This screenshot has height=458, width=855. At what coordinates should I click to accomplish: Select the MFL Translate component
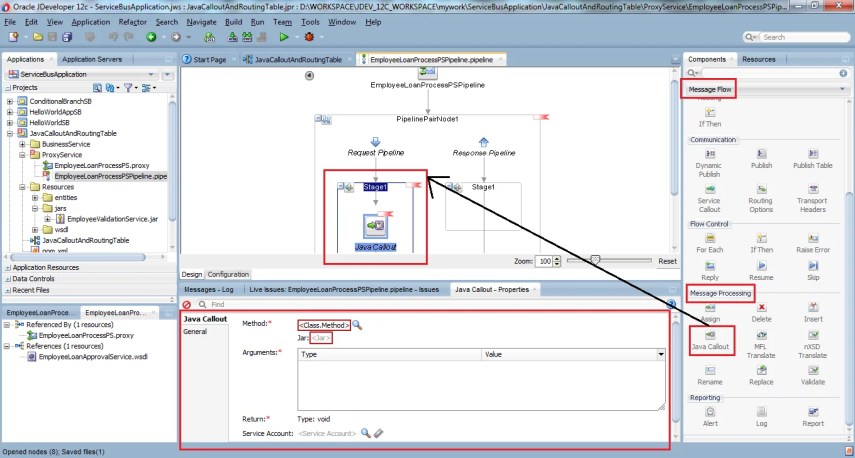(x=761, y=345)
